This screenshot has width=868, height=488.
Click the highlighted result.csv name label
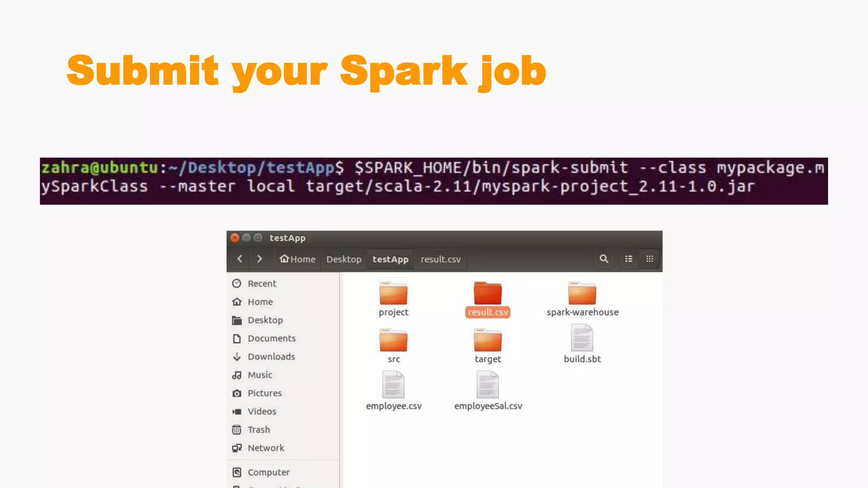tap(488, 312)
